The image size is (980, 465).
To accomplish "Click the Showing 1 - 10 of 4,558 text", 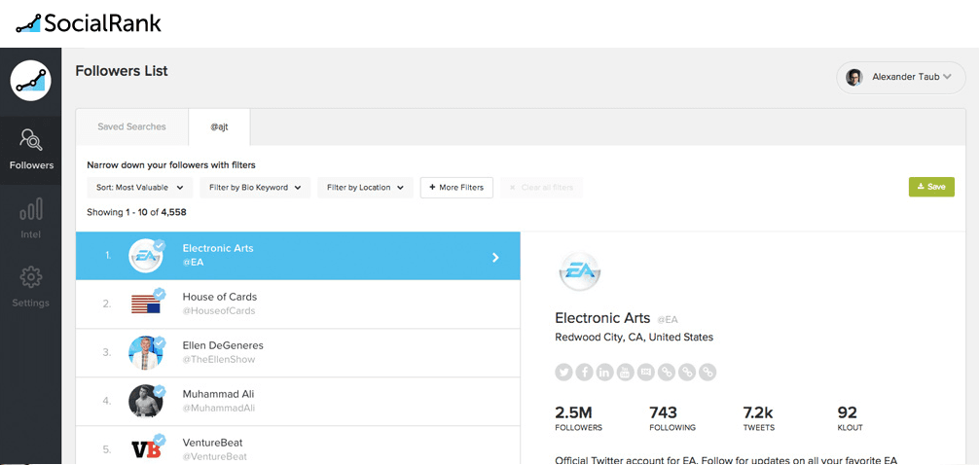I will coord(136,212).
